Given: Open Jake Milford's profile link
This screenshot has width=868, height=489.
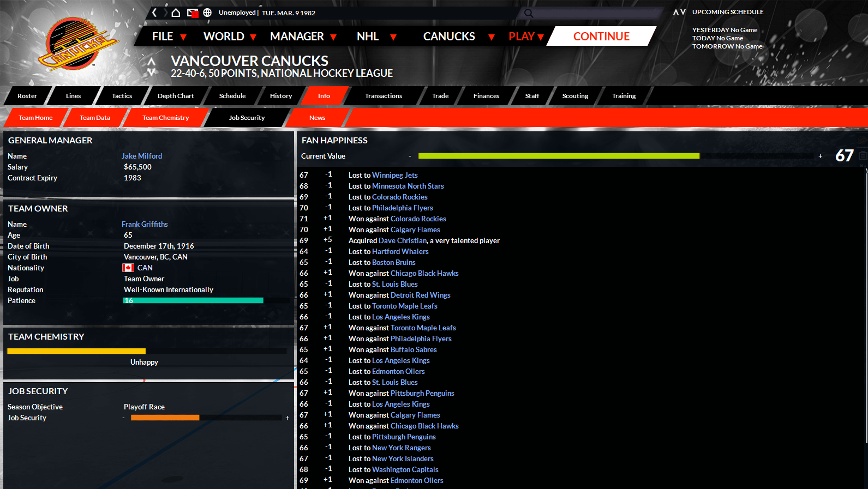Looking at the screenshot, I should click(x=142, y=156).
